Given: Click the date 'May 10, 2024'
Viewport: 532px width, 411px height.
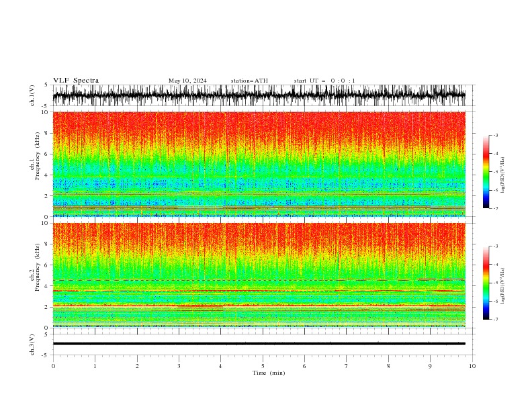Looking at the screenshot, I should (x=187, y=81).
